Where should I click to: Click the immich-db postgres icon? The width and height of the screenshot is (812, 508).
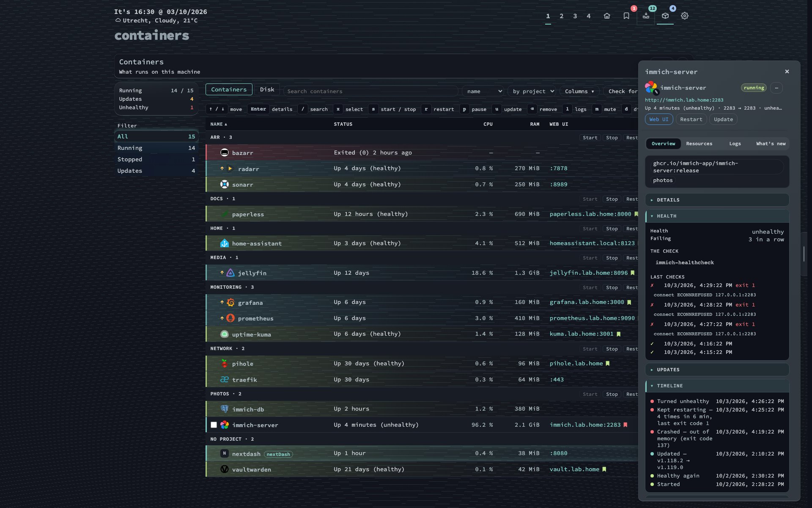[225, 409]
